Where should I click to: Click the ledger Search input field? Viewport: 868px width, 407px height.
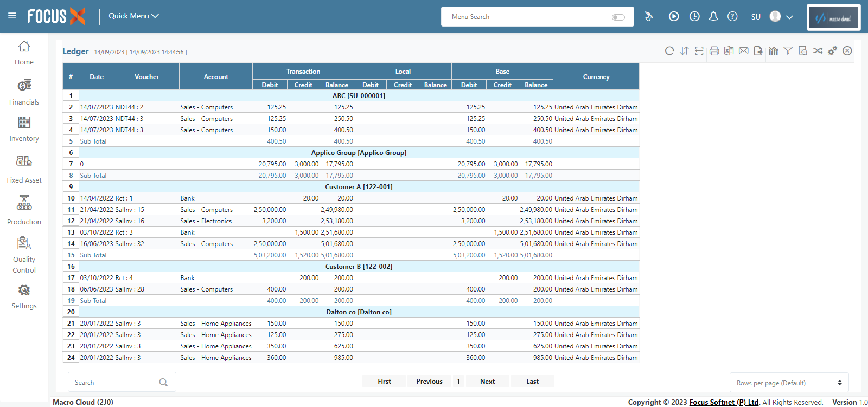(x=114, y=383)
